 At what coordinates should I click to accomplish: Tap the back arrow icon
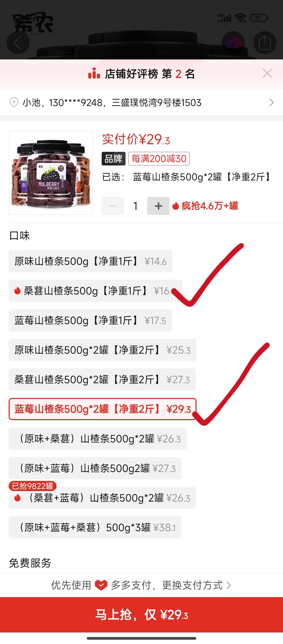[x=18, y=43]
